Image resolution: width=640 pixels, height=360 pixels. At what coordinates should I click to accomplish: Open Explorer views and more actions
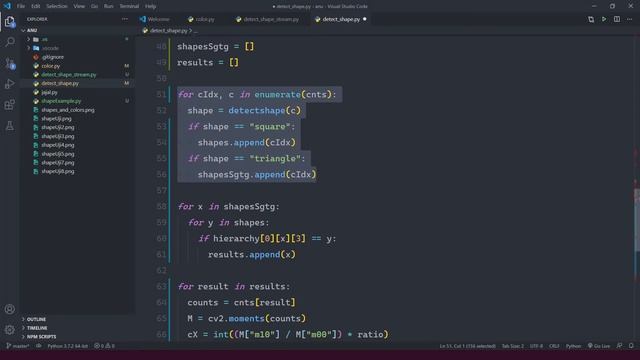point(124,19)
